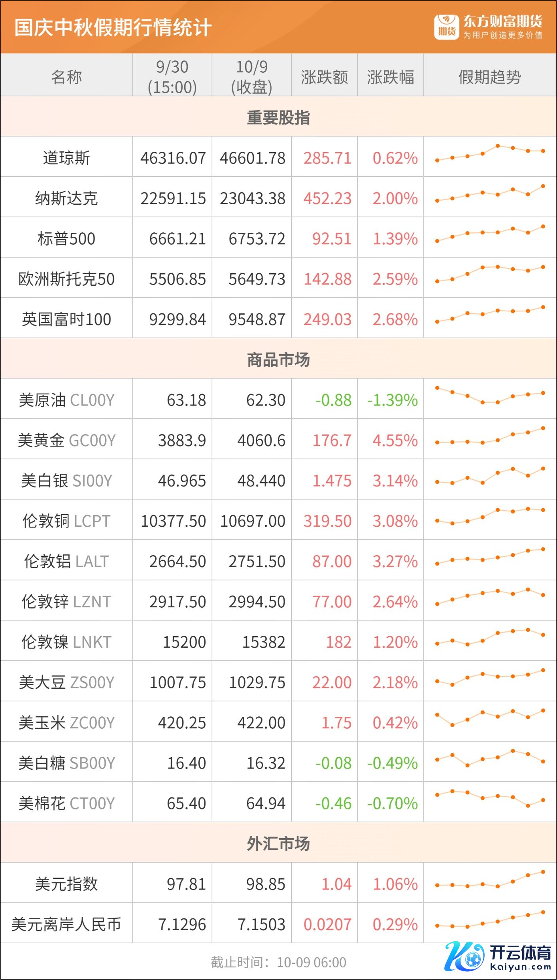Click the 涨跌额 column header

[x=324, y=77]
